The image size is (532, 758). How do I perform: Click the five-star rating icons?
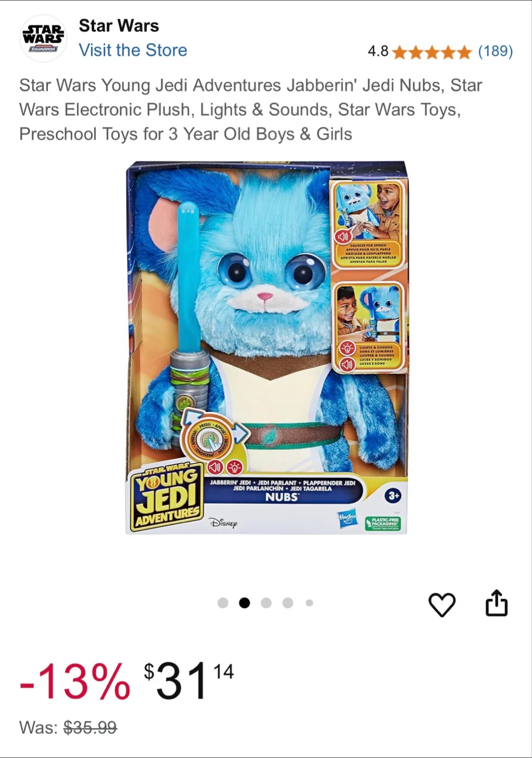(x=432, y=52)
